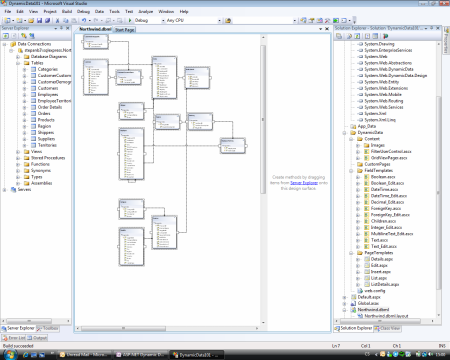Select the Order Details table node

(x=50, y=107)
